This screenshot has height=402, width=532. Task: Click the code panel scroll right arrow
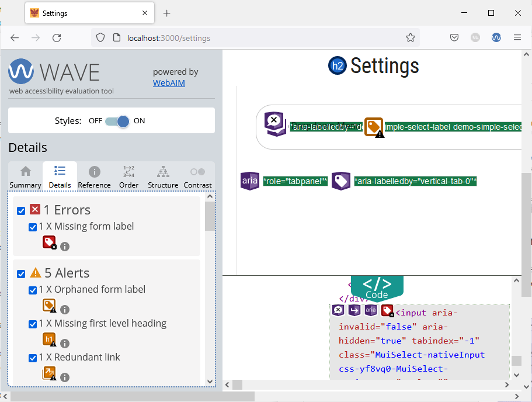pyautogui.click(x=507, y=384)
